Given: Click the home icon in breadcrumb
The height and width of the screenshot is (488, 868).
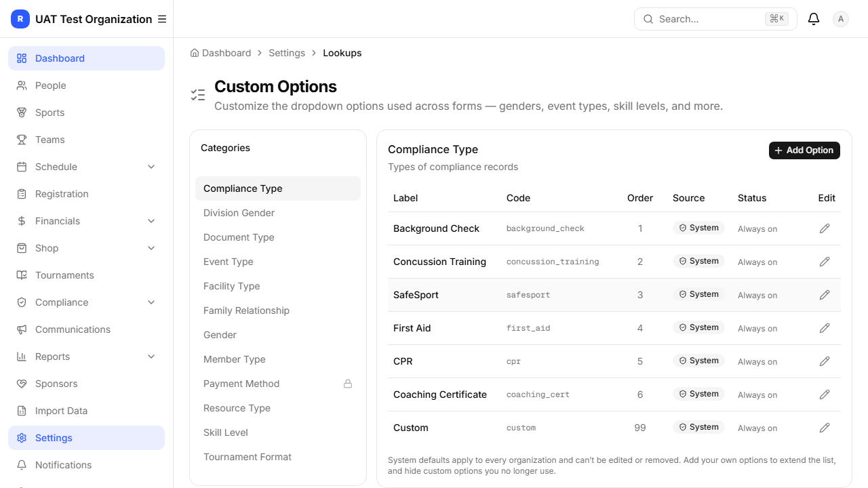Looking at the screenshot, I should coord(195,53).
